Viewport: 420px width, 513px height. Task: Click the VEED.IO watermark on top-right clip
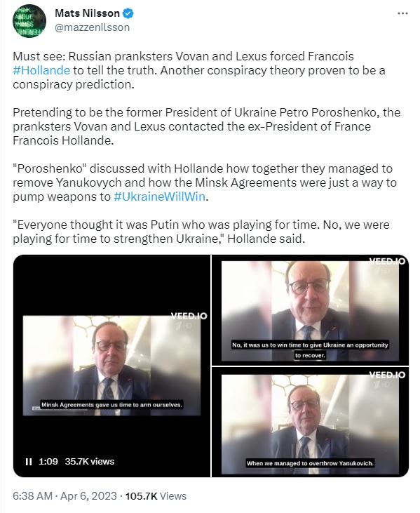(x=387, y=261)
